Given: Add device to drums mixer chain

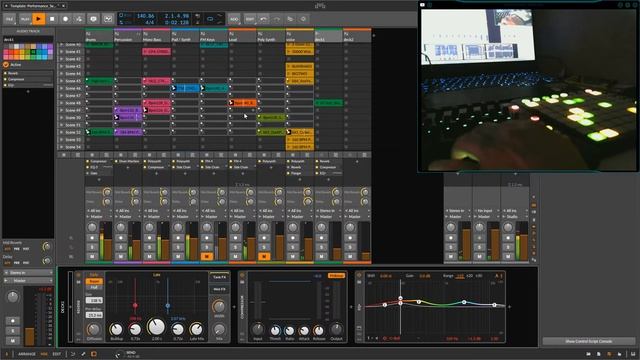Looking at the screenshot, I should [99, 179].
